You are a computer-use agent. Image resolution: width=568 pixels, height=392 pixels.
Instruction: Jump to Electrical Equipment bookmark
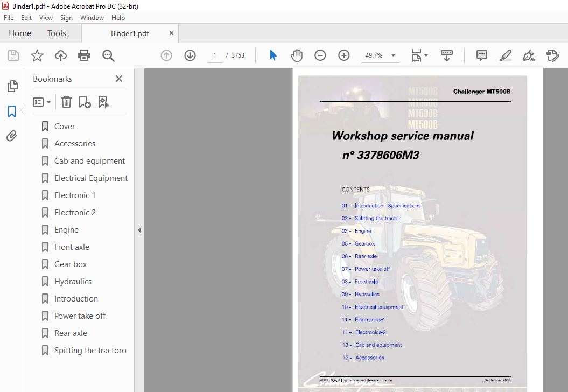point(91,178)
